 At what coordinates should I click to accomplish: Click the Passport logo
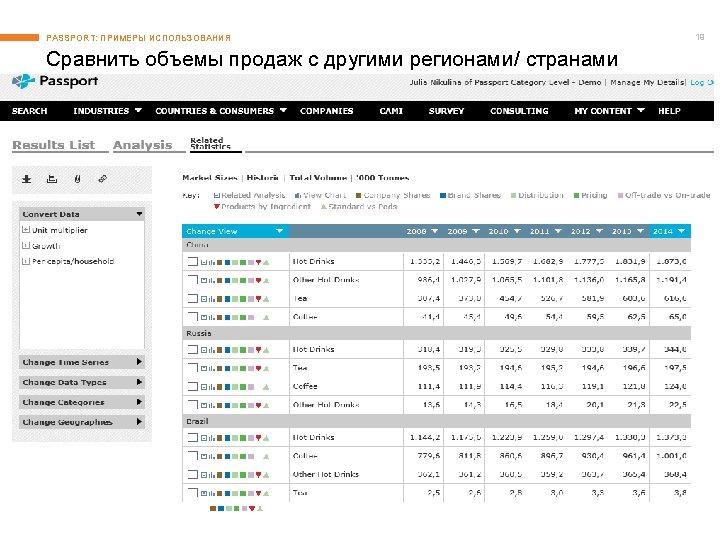coord(55,81)
